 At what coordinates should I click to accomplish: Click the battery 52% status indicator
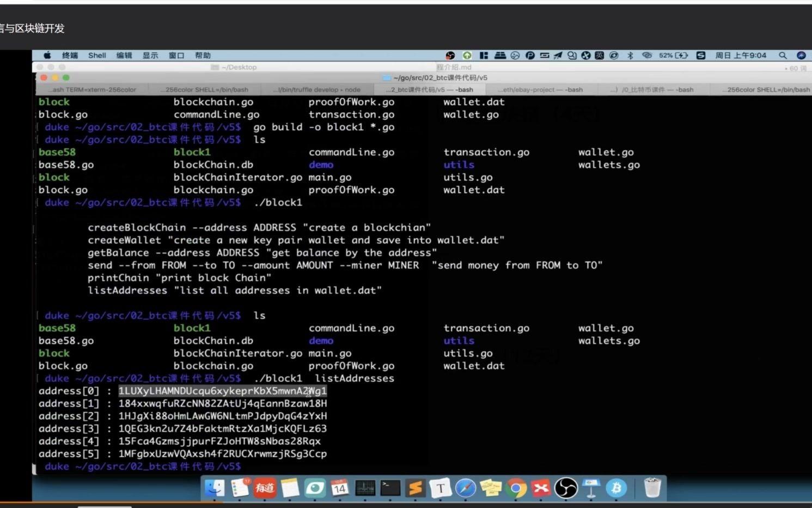[673, 55]
